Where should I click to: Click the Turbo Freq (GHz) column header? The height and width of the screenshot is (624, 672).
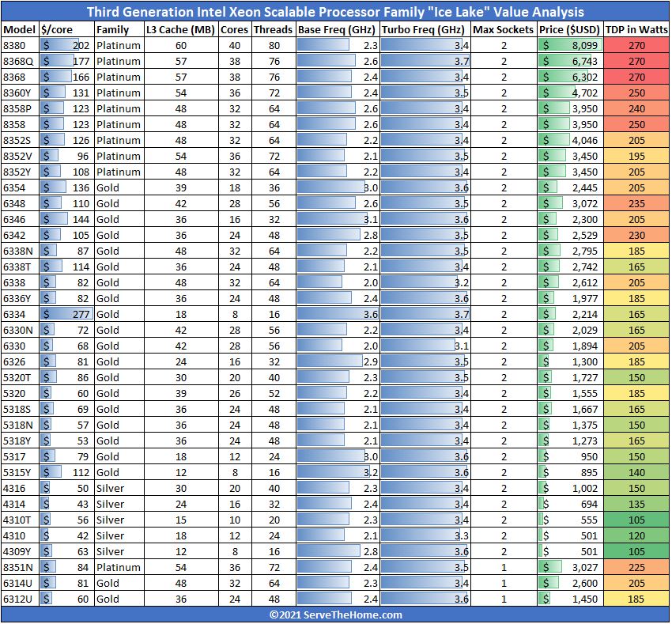[x=425, y=29]
